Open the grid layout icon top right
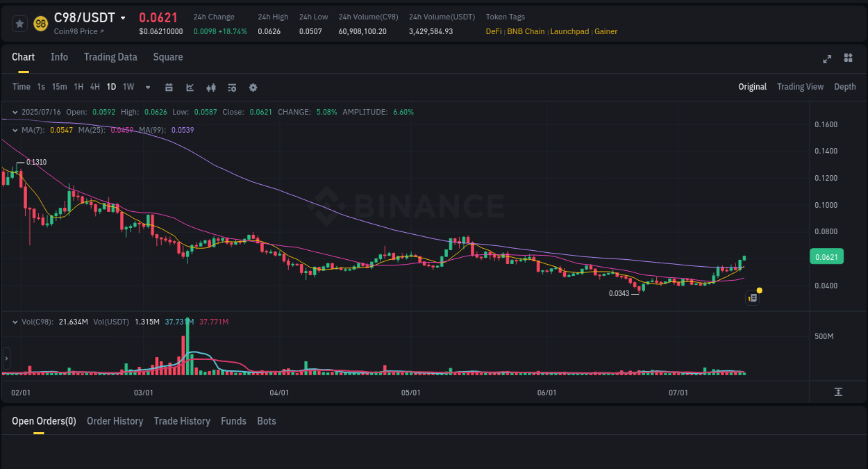The width and height of the screenshot is (868, 469). (848, 58)
